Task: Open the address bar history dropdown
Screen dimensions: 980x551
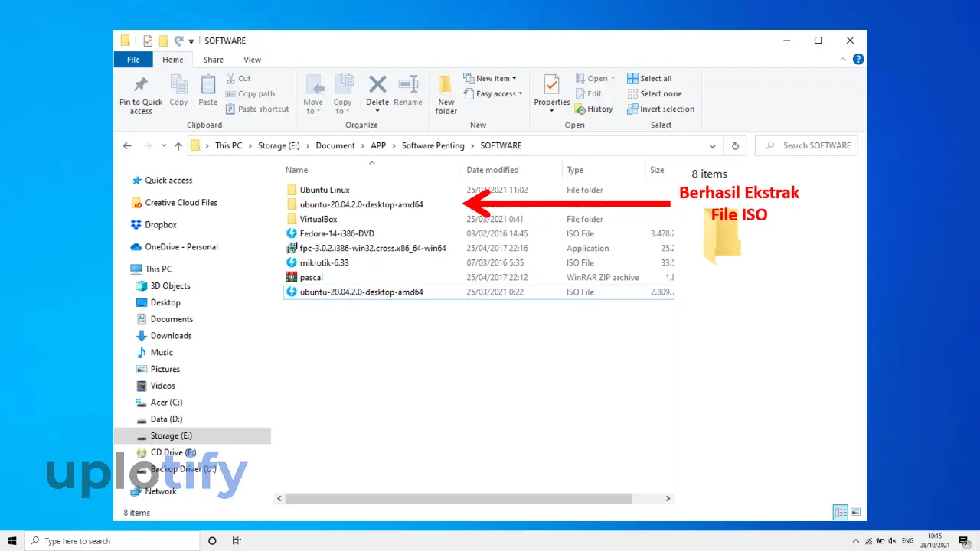Action: (713, 145)
